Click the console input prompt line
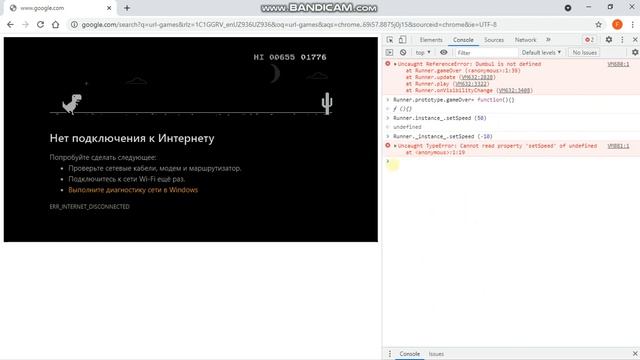 tap(511, 162)
